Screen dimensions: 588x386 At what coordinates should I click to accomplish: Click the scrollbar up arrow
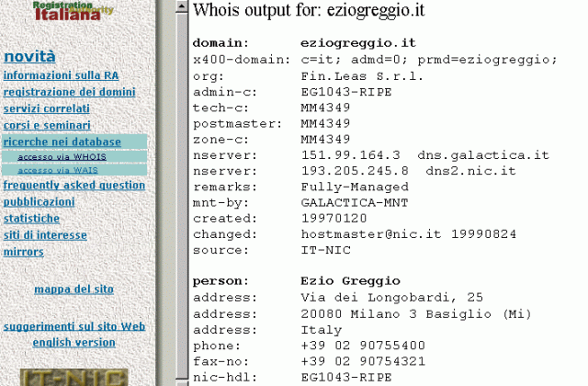[x=182, y=6]
